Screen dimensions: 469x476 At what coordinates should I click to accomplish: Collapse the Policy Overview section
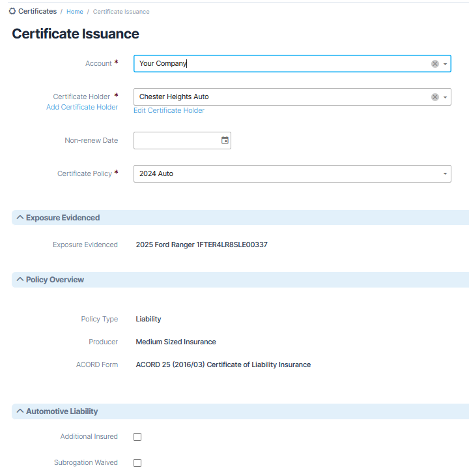[x=20, y=280]
